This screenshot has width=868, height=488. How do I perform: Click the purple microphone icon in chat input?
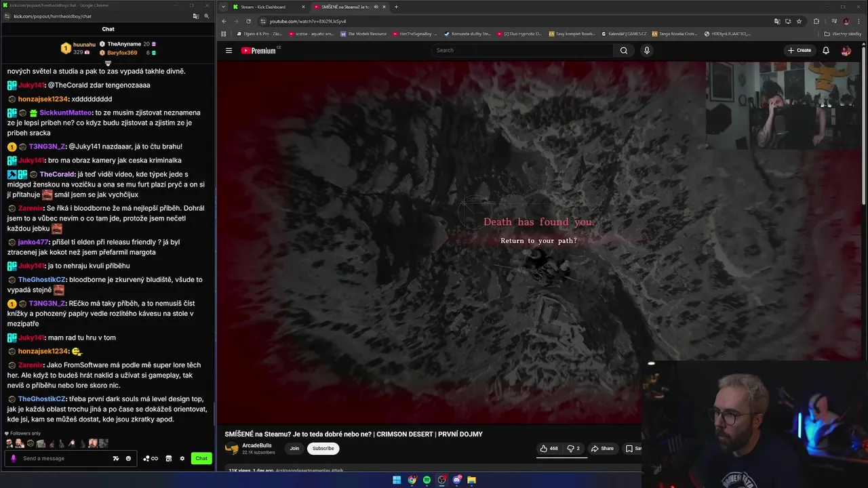pos(13,458)
